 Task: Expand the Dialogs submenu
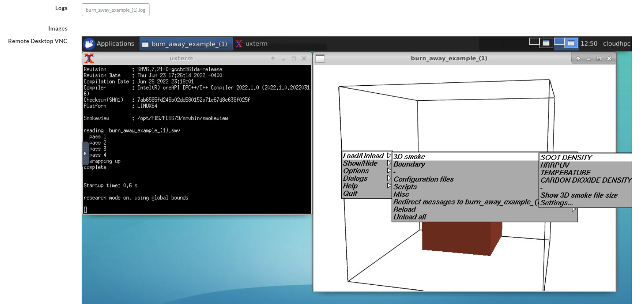(x=389, y=178)
